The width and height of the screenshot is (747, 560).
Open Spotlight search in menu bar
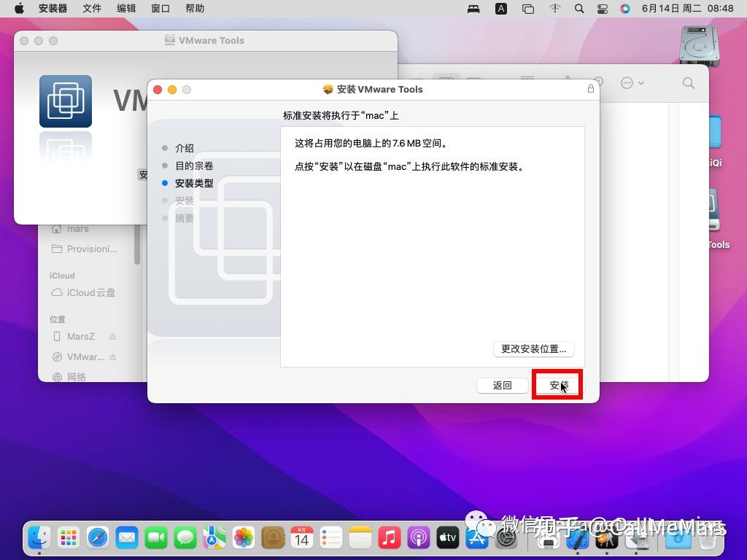[x=578, y=9]
